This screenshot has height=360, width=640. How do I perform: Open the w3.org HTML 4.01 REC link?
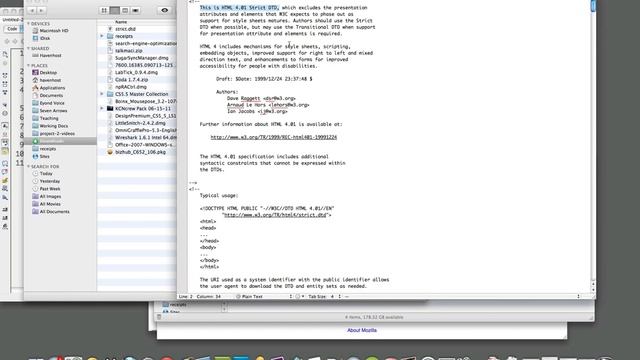point(273,137)
